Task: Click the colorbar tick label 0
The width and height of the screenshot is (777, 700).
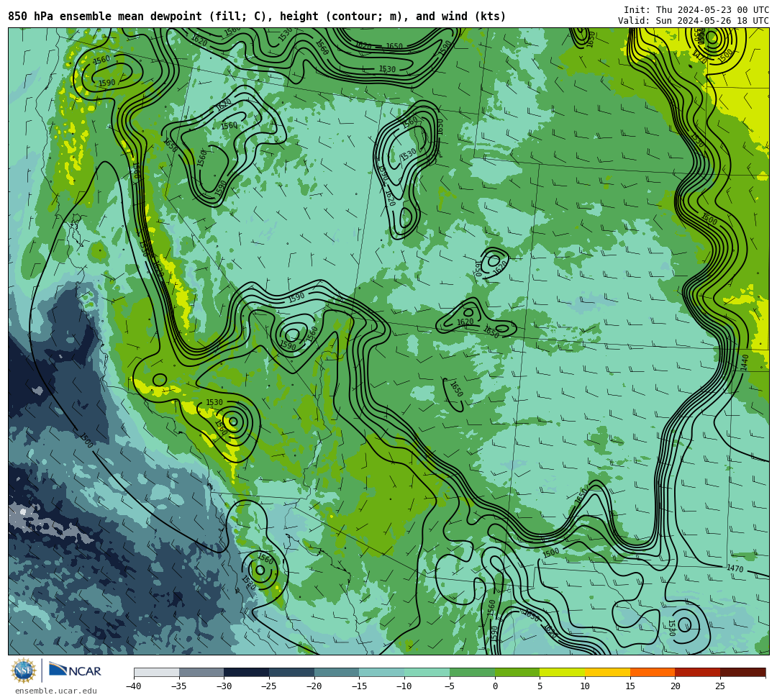Action: [x=495, y=686]
